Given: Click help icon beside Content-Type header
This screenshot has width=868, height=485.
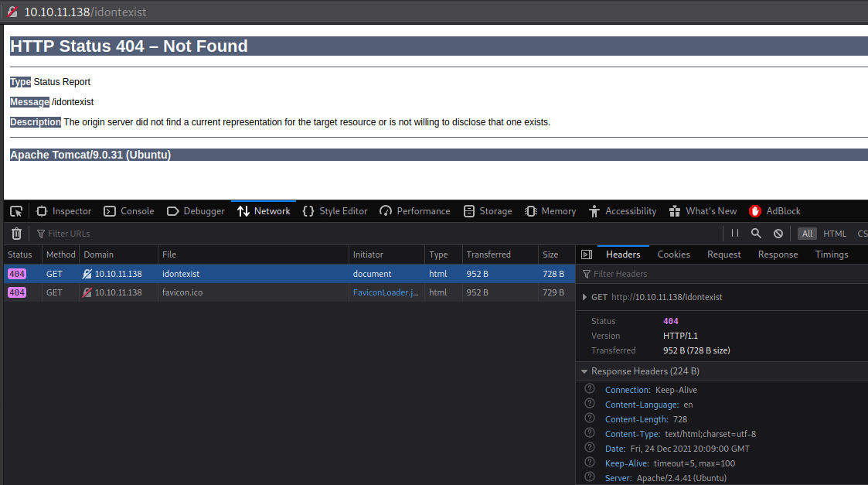Looking at the screenshot, I should (590, 434).
